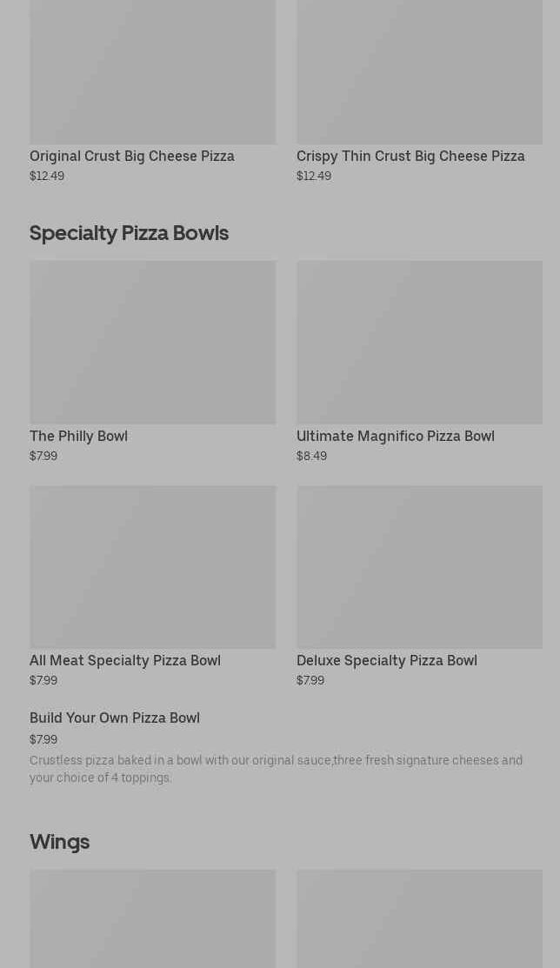Click the Crispy Thin Crust Big Cheese Pizza title
560x968 pixels.
coord(410,156)
